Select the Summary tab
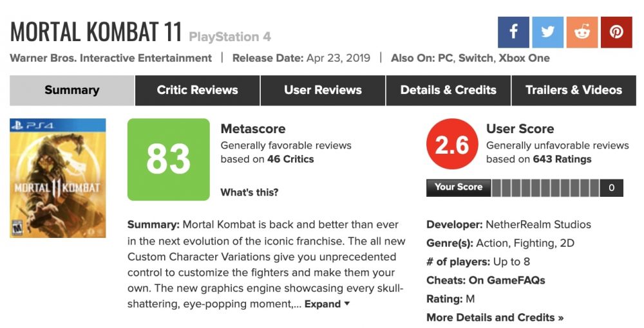Screen dimensions: 644x328 72,90
